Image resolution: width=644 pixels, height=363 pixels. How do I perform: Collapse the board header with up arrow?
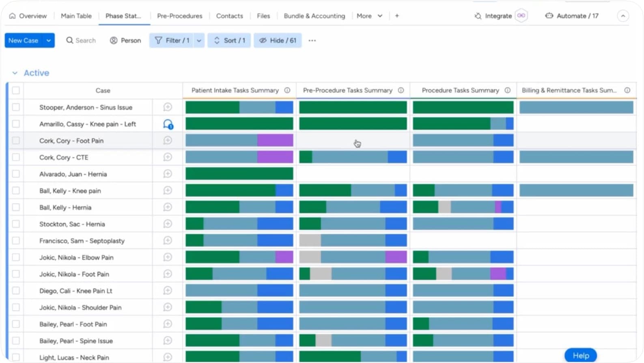[x=623, y=16]
